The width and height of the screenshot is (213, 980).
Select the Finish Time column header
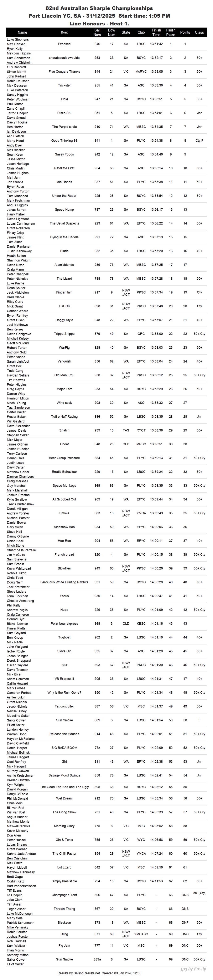[156, 32]
